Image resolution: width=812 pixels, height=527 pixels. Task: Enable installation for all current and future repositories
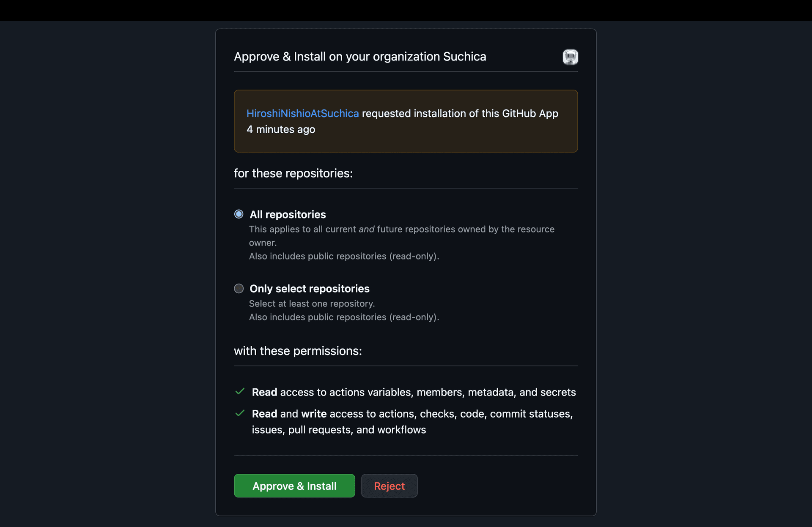[239, 214]
